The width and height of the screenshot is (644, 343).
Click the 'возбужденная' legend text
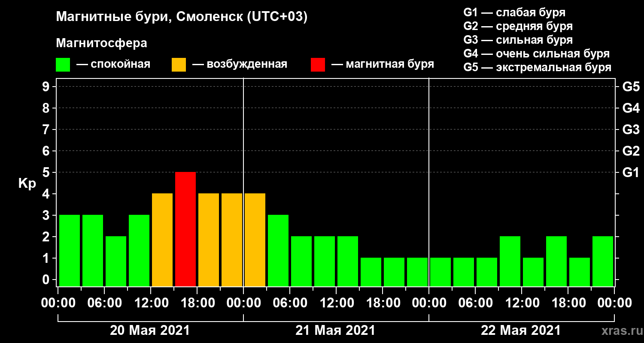click(x=247, y=65)
